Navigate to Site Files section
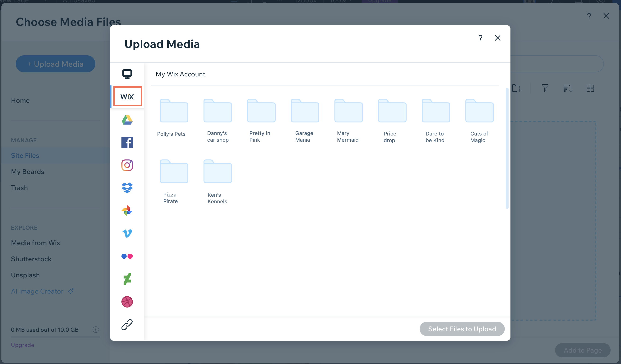This screenshot has width=621, height=364. 25,155
